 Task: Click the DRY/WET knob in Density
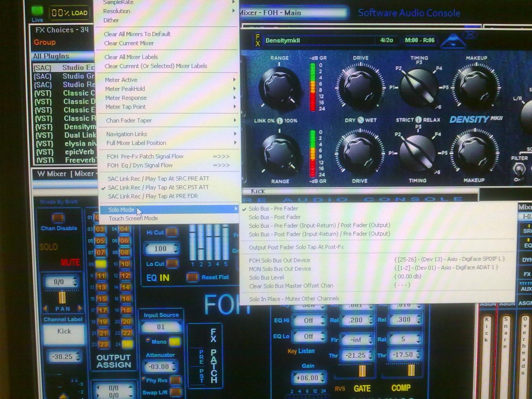point(360,120)
